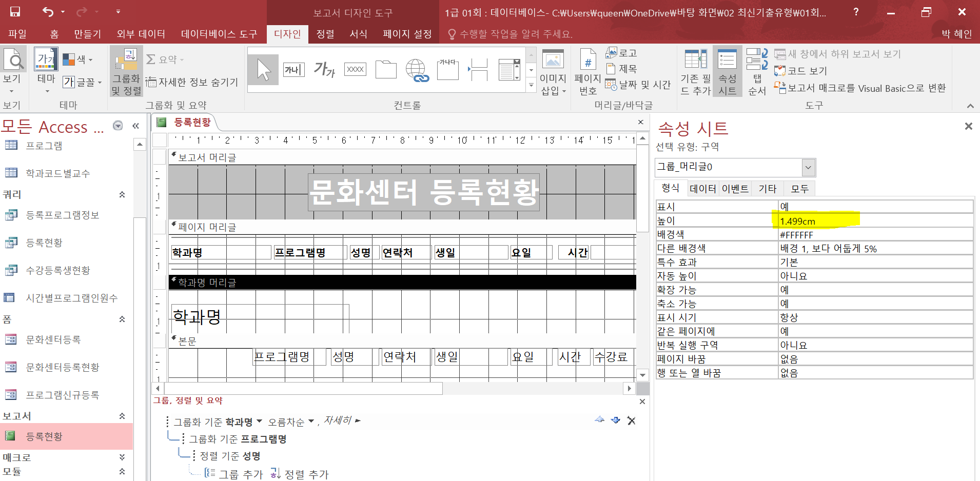Select the hyperlink control icon

point(416,70)
